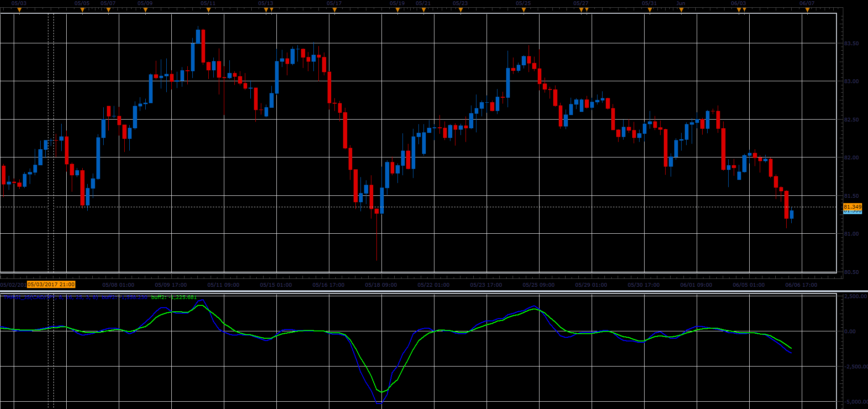Viewport: 868px width, 409px height.
Task: Click the 83.50 price axis label
Action: [852, 43]
